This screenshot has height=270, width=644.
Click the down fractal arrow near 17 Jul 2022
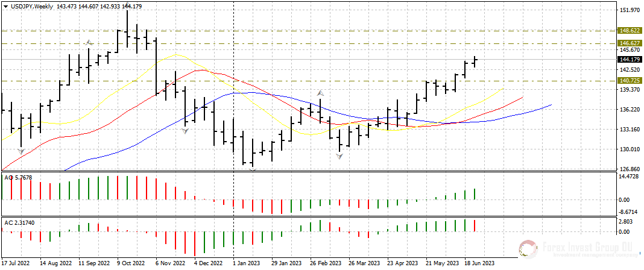tap(22, 152)
